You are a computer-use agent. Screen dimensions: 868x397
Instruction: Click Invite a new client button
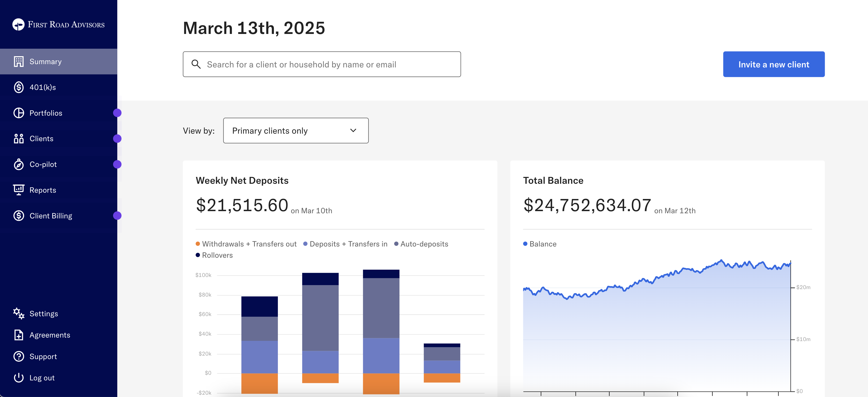pos(773,64)
